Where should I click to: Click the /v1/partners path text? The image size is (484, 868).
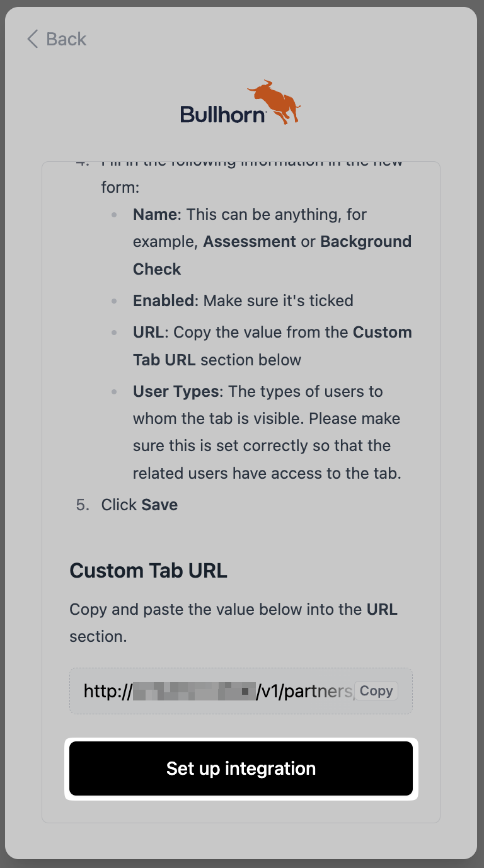click(x=304, y=692)
